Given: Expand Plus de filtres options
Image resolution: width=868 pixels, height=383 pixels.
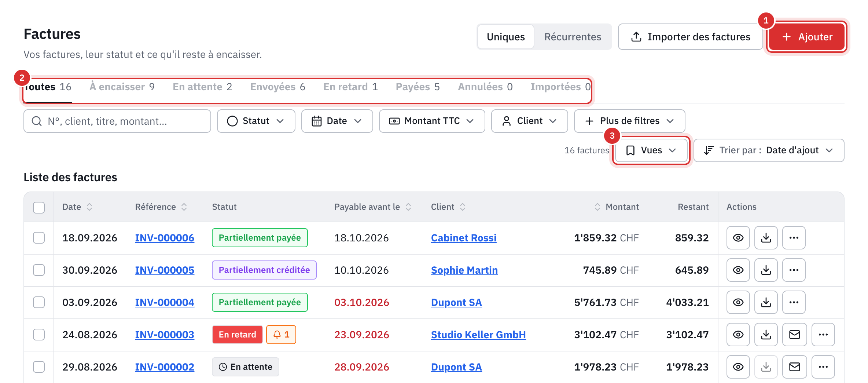Looking at the screenshot, I should point(629,121).
